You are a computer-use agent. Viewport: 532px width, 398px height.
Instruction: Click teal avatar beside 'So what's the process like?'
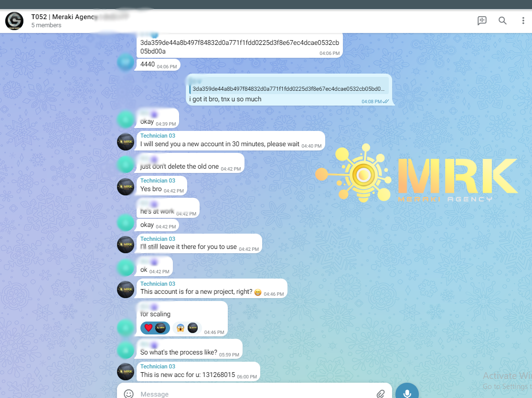pyautogui.click(x=126, y=350)
